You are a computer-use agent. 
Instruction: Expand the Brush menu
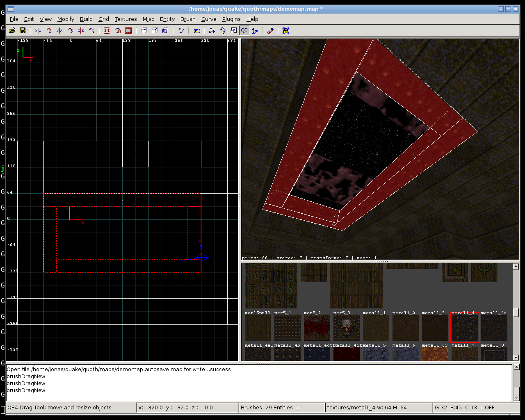pyautogui.click(x=188, y=19)
